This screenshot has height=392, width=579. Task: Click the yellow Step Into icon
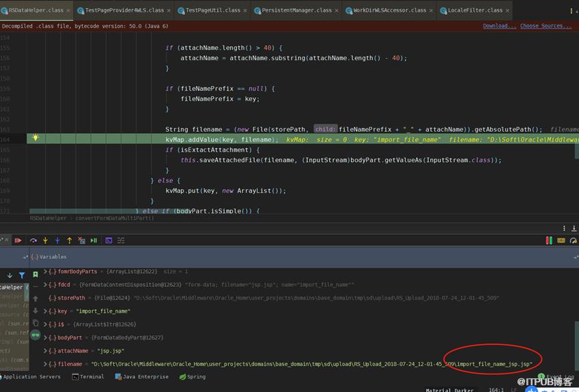(46, 240)
